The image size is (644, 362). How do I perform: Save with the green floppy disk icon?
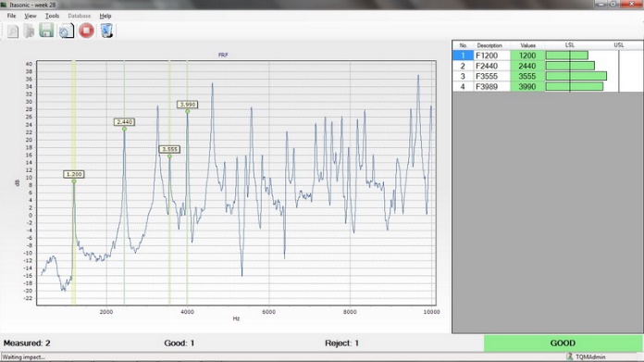46,31
